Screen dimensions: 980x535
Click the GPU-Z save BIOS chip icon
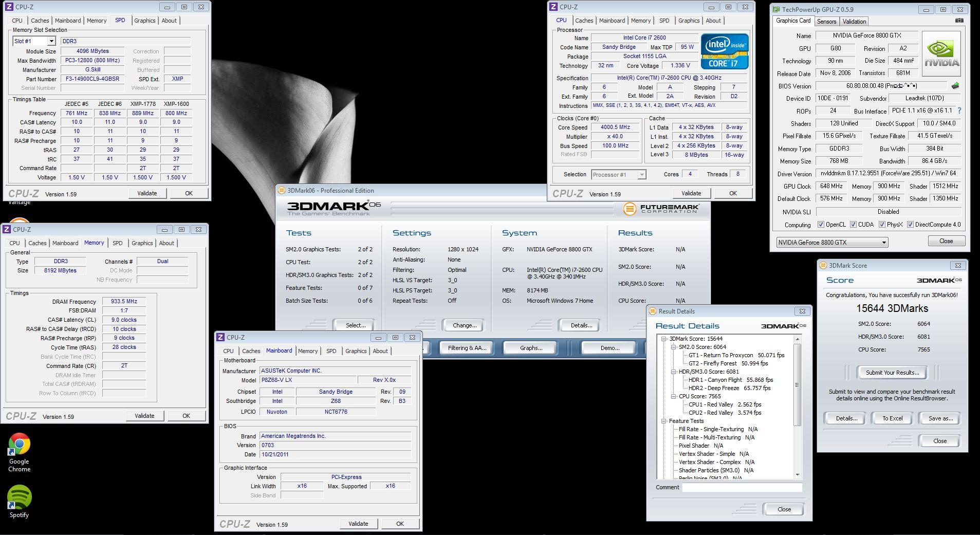click(x=955, y=86)
